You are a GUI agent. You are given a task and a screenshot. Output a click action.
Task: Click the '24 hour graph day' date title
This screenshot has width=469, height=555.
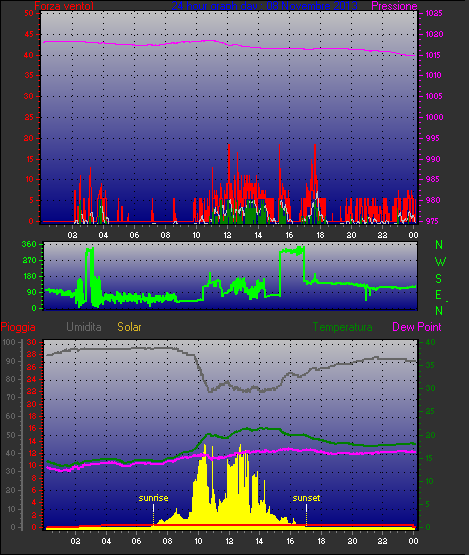tap(264, 6)
